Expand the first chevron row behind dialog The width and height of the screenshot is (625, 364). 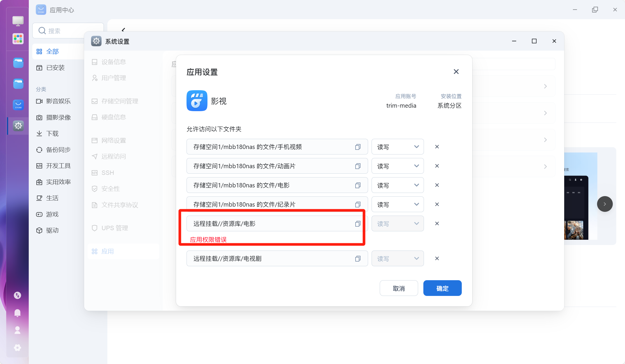[x=545, y=86]
